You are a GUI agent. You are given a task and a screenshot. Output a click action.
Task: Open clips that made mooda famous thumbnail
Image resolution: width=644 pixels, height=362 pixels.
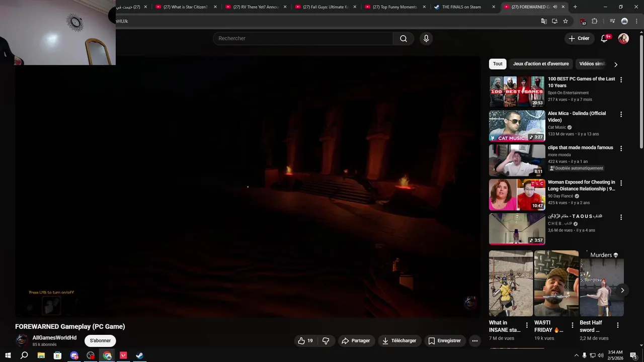click(x=517, y=160)
